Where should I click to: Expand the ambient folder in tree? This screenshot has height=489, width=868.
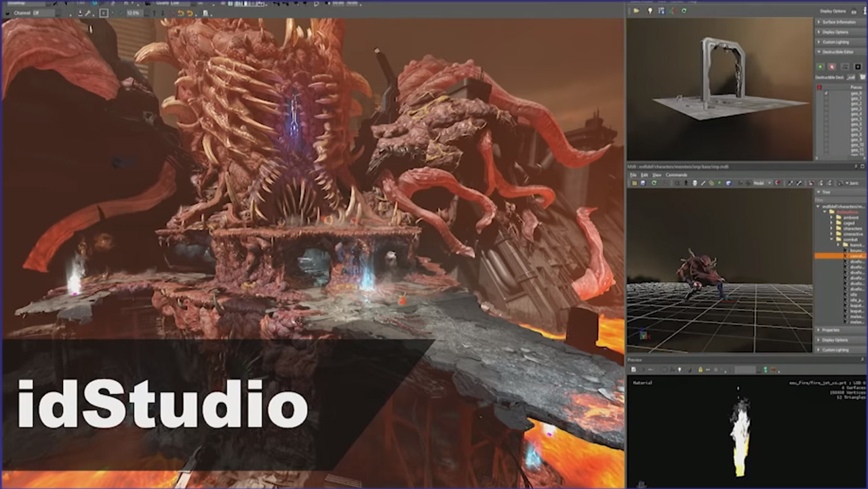(x=831, y=218)
